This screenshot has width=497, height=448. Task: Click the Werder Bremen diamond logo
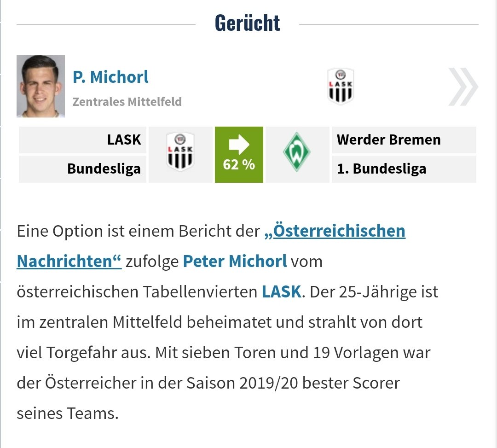click(297, 152)
